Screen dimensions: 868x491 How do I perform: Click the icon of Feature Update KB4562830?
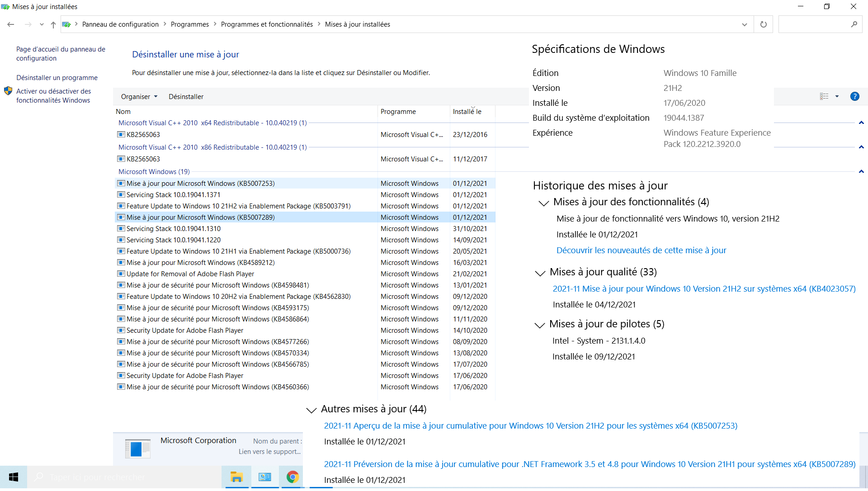[x=121, y=297]
